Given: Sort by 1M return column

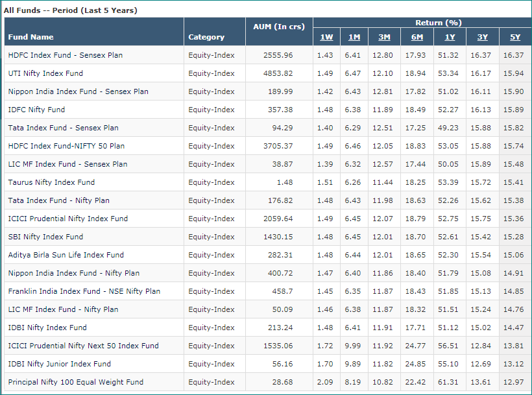Looking at the screenshot, I should point(354,37).
